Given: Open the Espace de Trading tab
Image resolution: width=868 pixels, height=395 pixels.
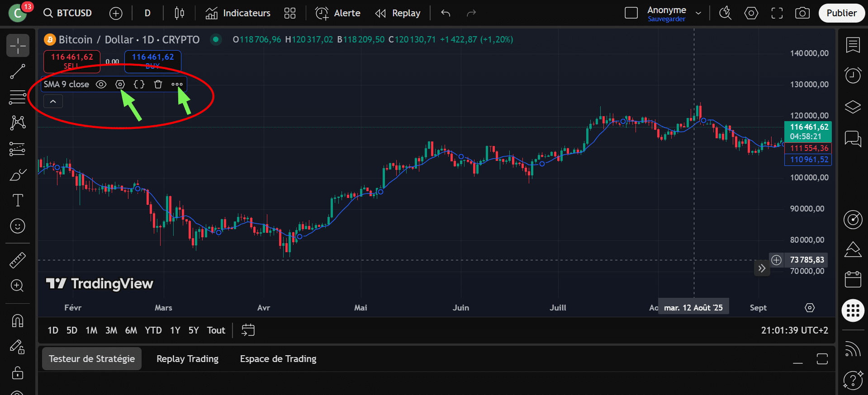Looking at the screenshot, I should [x=278, y=359].
